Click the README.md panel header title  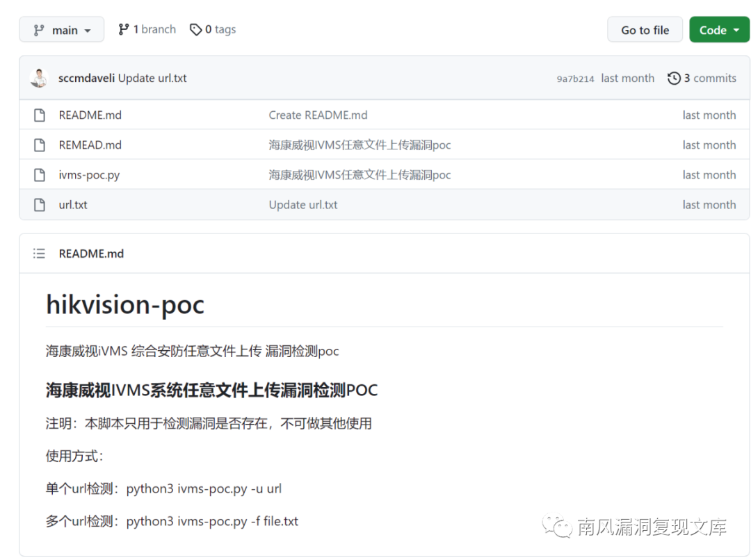91,254
